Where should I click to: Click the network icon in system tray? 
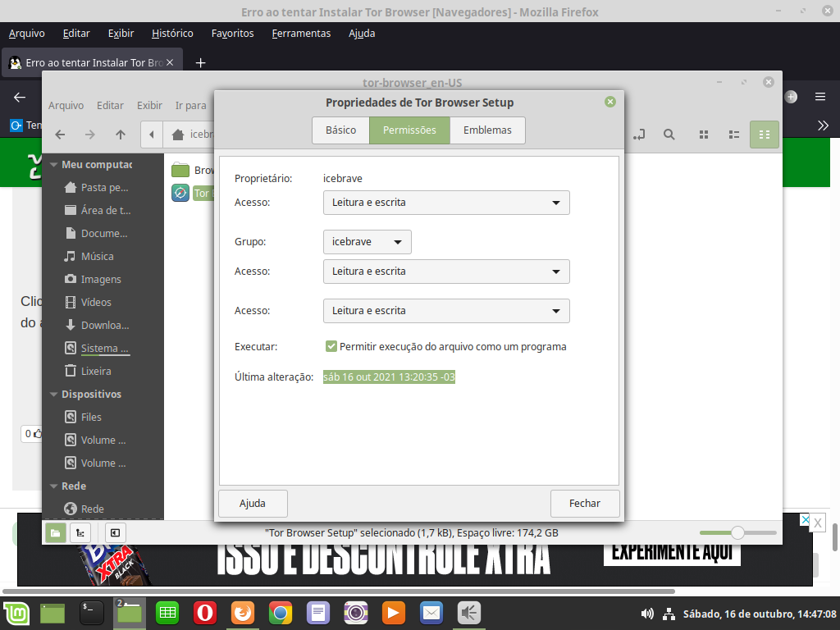click(x=669, y=614)
